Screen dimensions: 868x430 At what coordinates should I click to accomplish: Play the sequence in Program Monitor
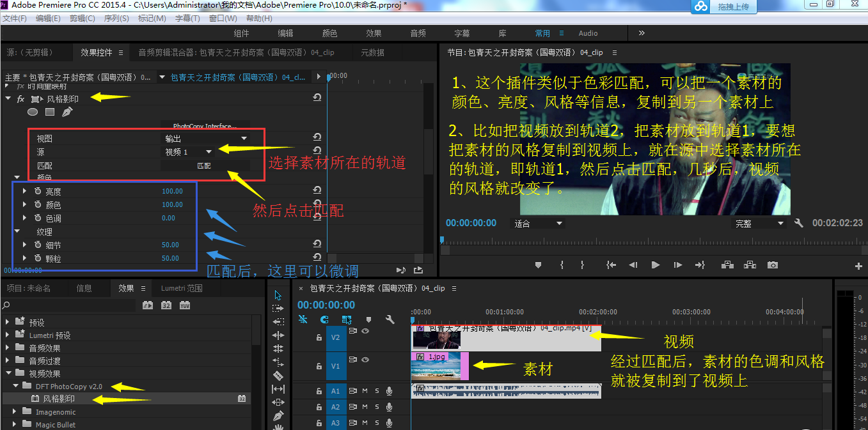click(656, 265)
